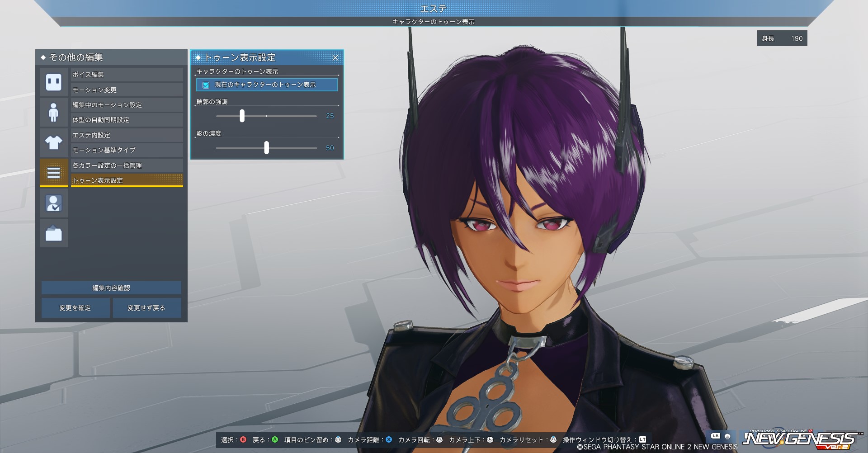Viewport: 868px width, 453px height.
Task: Click the LB indicator icon at bottom
Action: click(716, 436)
